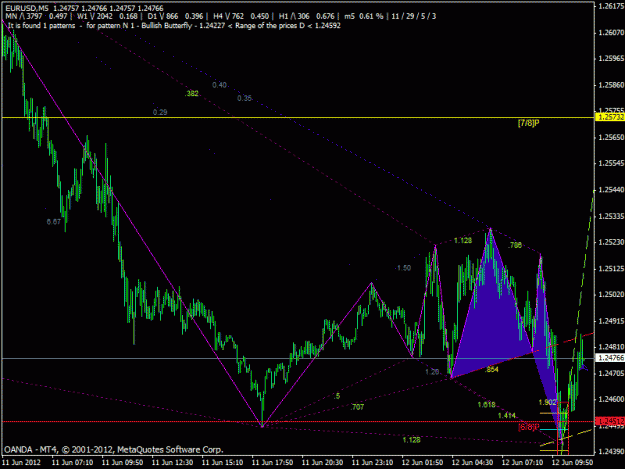Click the 1.25650 price axis value
Image resolution: width=625 pixels, height=469 pixels.
tap(611, 137)
